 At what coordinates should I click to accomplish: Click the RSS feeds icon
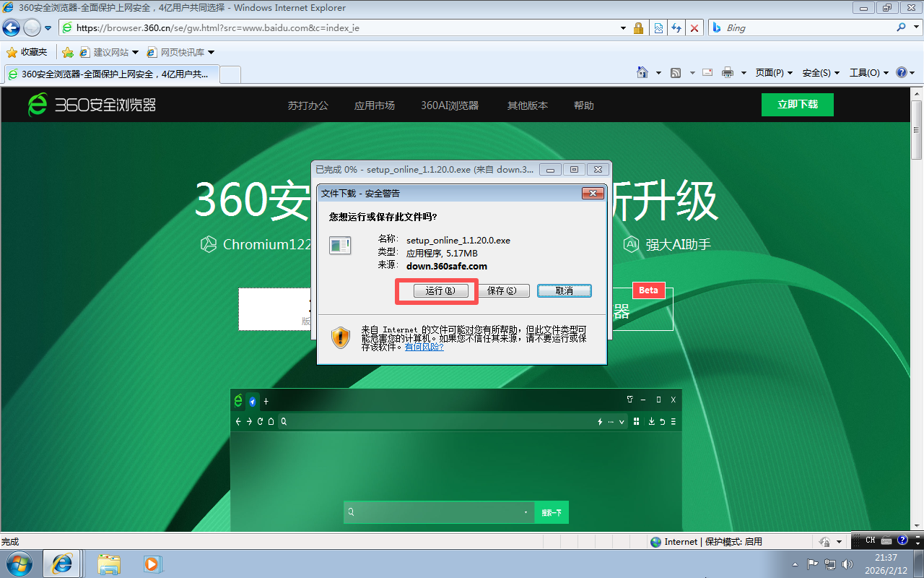(x=676, y=72)
